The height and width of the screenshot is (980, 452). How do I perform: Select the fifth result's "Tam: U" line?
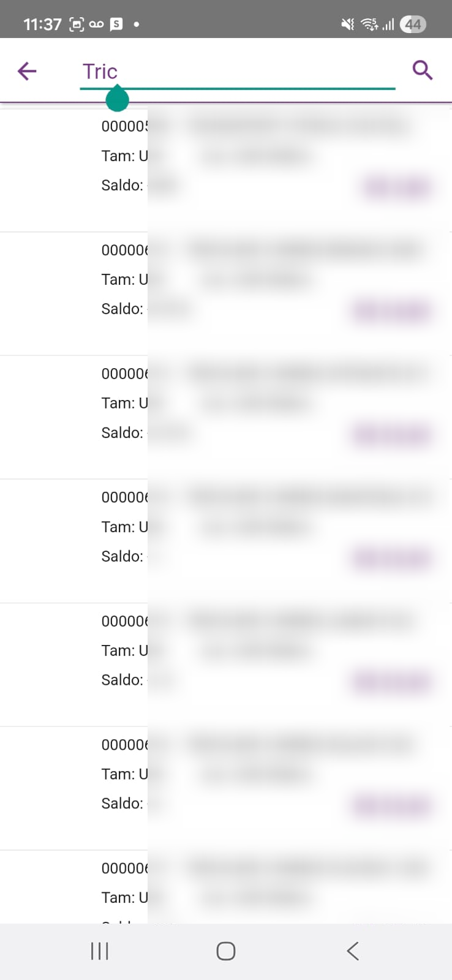click(124, 650)
